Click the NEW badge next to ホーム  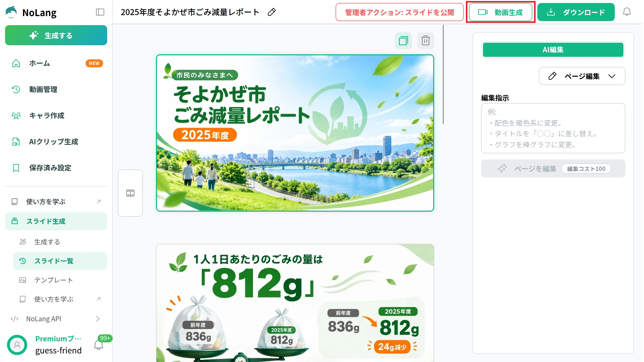click(x=94, y=63)
